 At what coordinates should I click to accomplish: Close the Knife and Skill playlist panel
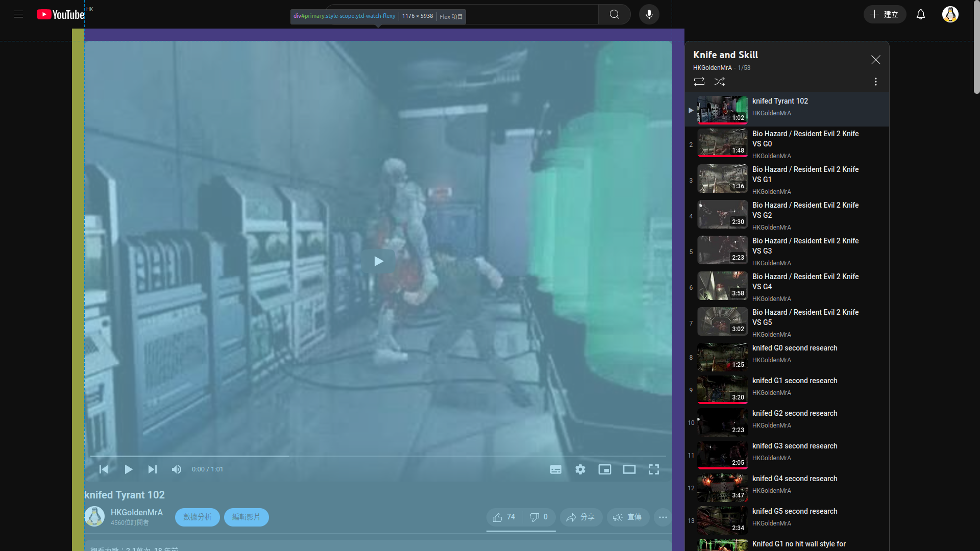[876, 60]
